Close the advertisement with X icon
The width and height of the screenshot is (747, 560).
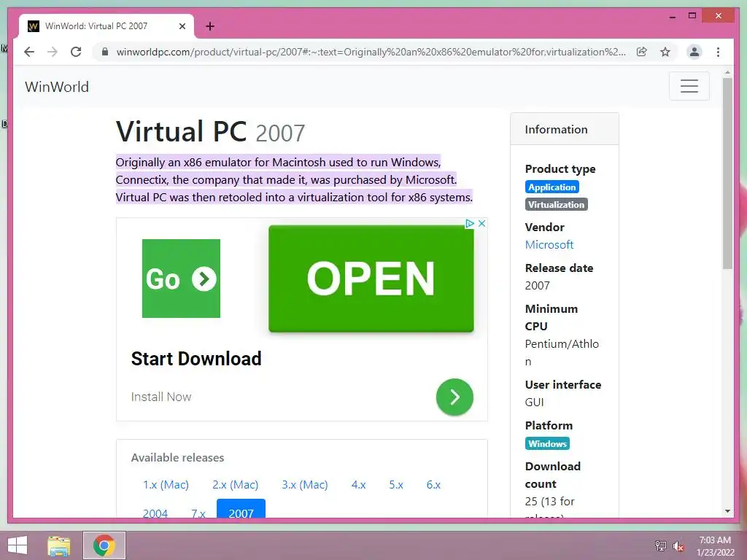pos(481,223)
